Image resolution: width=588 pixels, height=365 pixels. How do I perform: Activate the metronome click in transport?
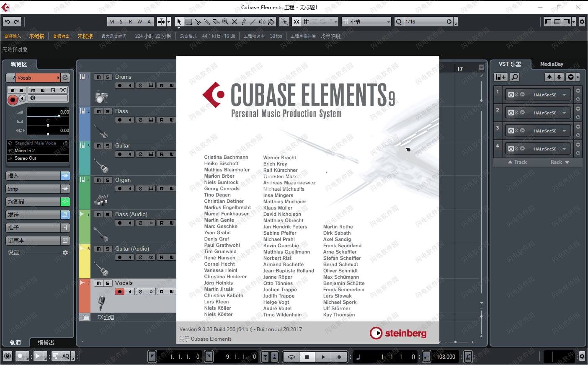(x=468, y=357)
